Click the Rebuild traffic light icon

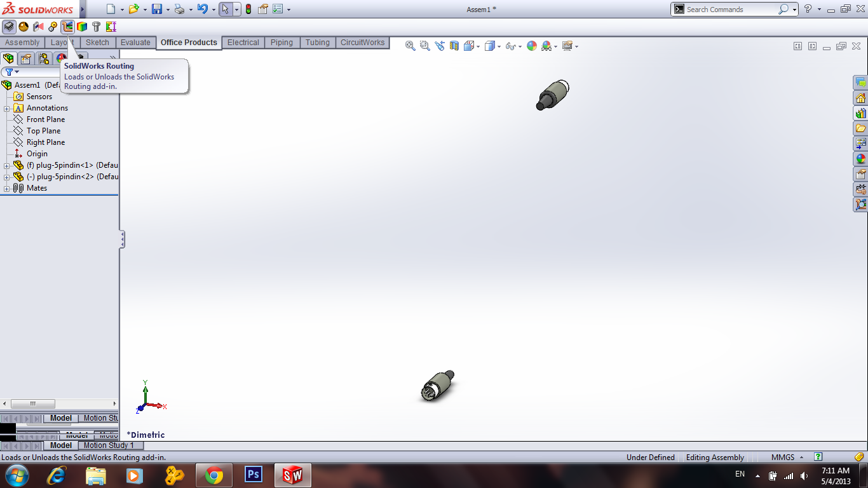pyautogui.click(x=248, y=9)
